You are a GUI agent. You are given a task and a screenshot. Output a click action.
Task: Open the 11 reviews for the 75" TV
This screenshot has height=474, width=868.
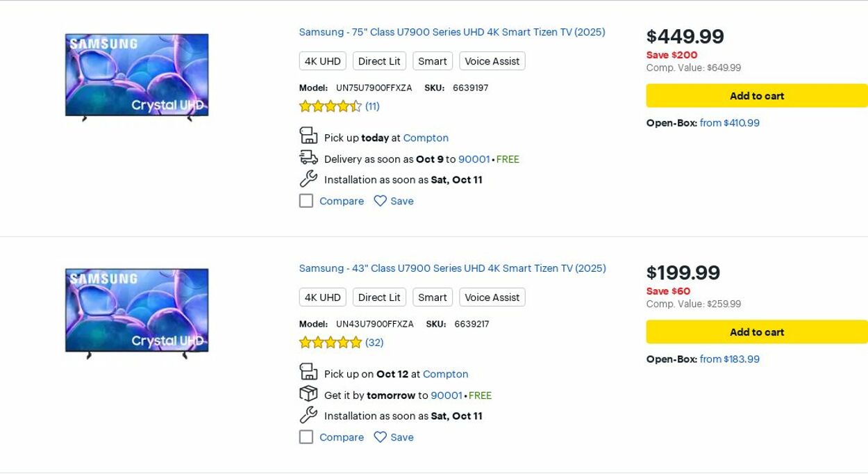[372, 106]
